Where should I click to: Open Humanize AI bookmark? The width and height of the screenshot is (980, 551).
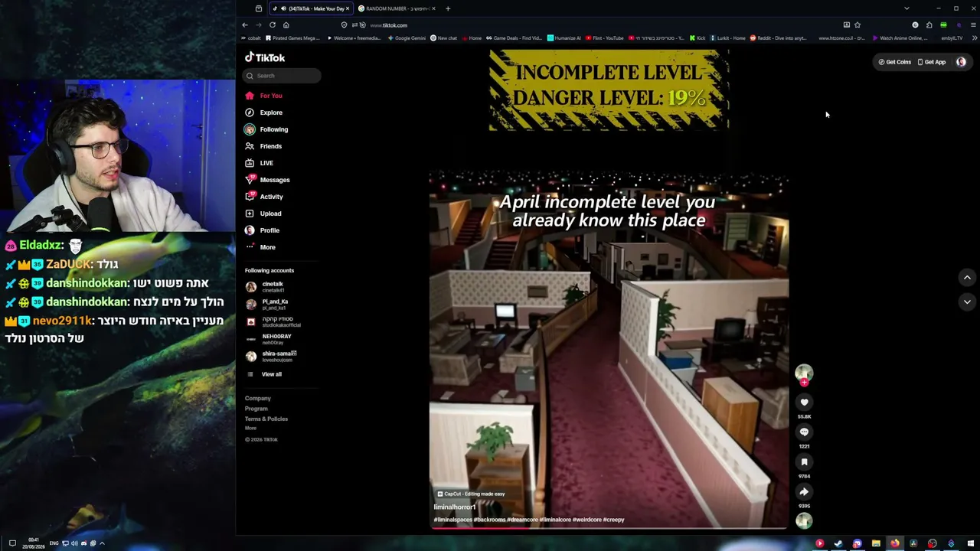pyautogui.click(x=564, y=37)
